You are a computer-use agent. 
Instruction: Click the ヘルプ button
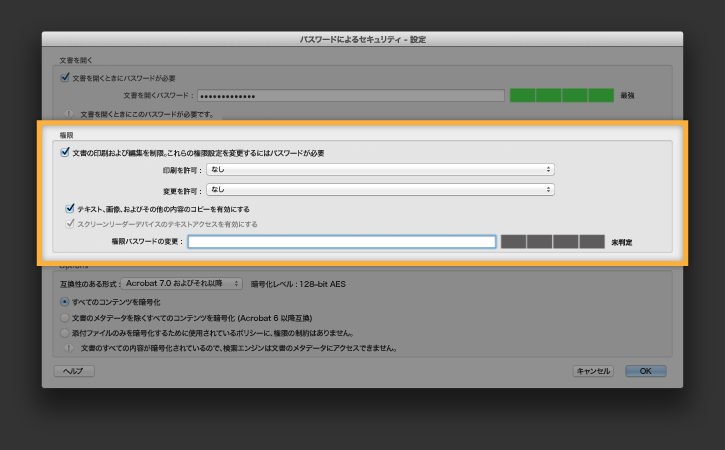(74, 371)
